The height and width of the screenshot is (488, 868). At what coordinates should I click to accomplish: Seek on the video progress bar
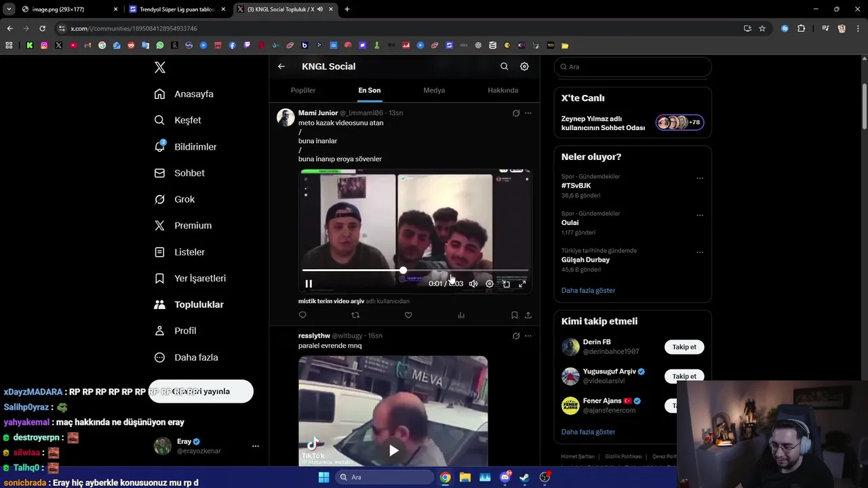point(415,270)
